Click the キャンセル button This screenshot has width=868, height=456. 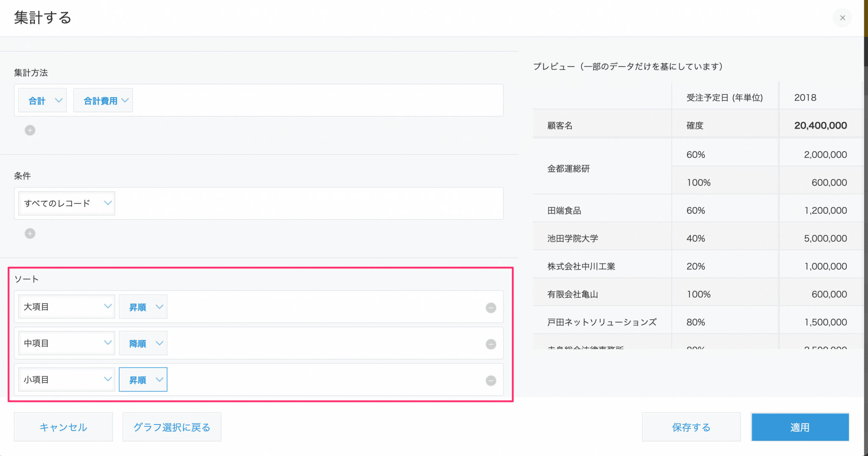pyautogui.click(x=63, y=427)
